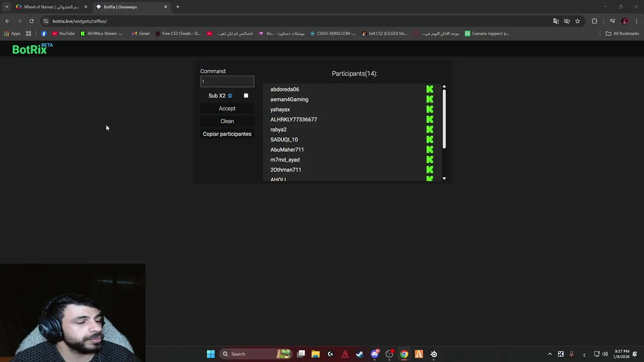Viewport: 644px width, 362px height.
Task: Click participant name aeman4Gaming
Action: (289, 100)
